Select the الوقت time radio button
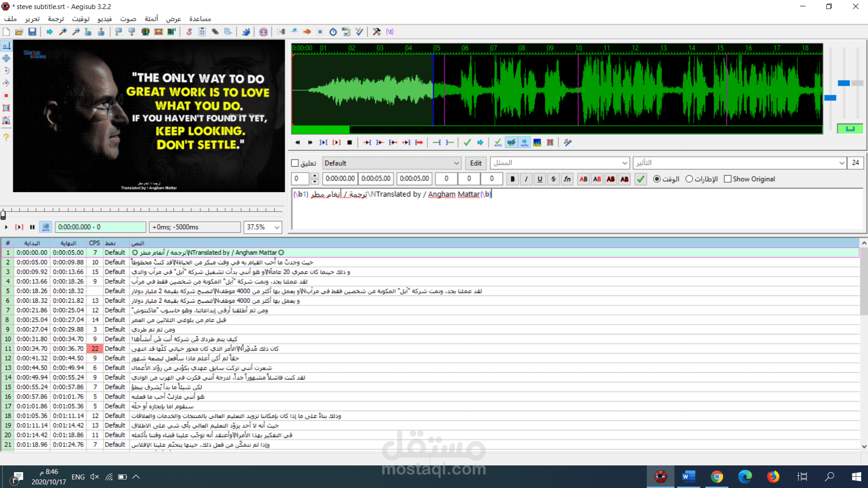 (657, 179)
